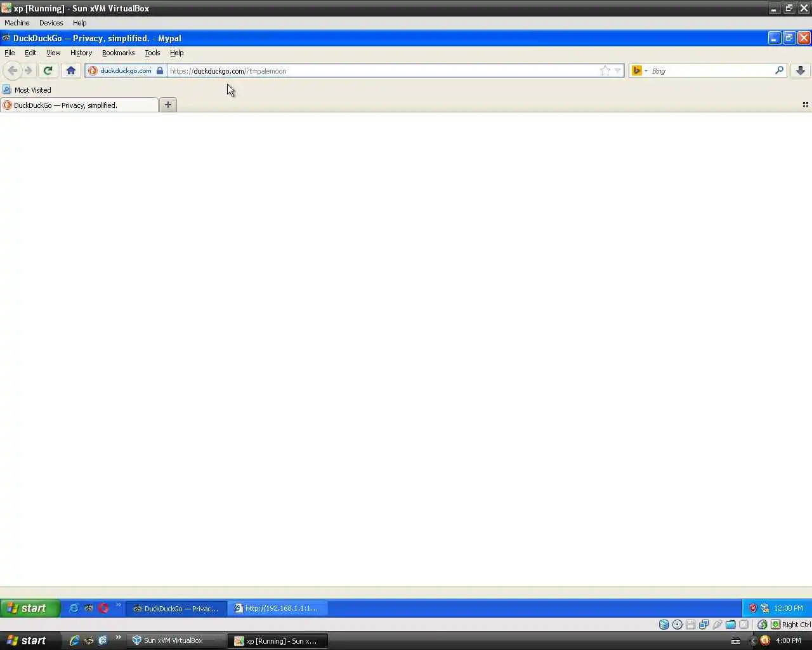
Task: Open the History menu
Action: pos(81,53)
